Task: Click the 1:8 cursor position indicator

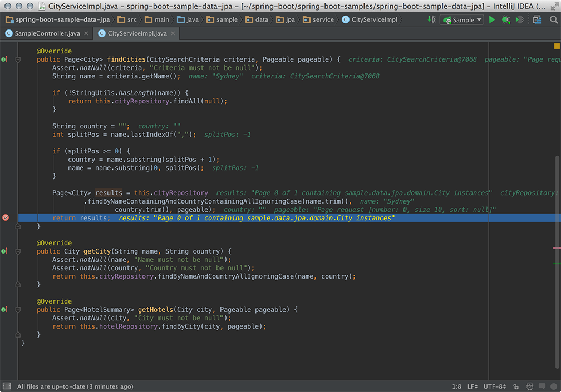Action: pyautogui.click(x=456, y=386)
